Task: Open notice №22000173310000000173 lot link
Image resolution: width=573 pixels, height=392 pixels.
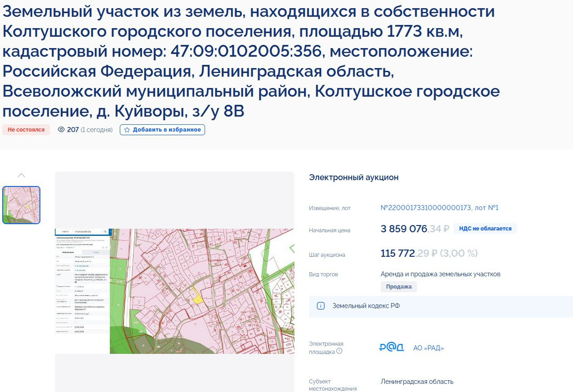Action: 439,208
